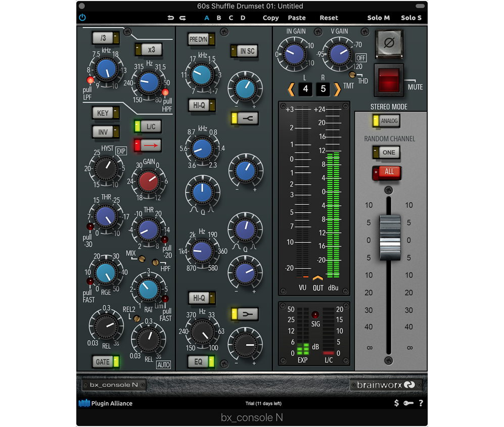Image resolution: width=504 pixels, height=427 pixels.
Task: Click the AUTO release label
Action: [164, 365]
